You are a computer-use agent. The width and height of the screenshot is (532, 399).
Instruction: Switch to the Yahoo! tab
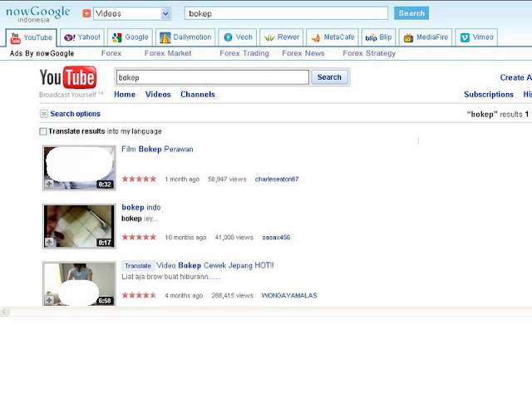(x=82, y=37)
